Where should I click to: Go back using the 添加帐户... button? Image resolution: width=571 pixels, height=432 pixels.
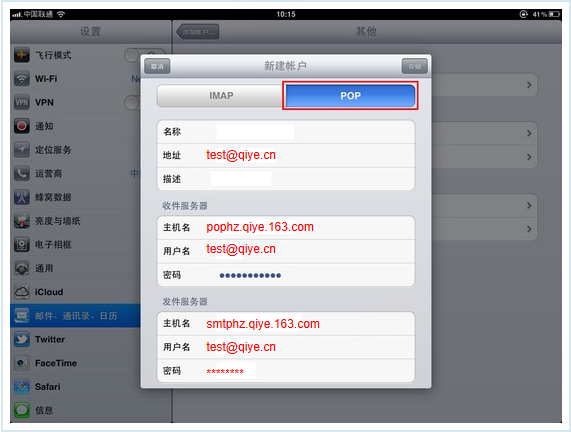(x=198, y=32)
